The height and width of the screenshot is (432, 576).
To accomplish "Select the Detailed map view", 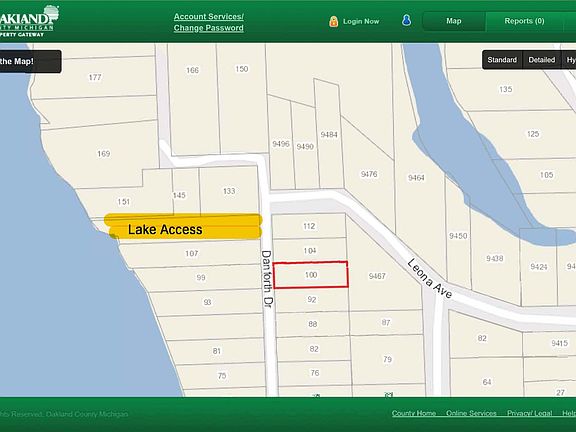I will point(541,60).
